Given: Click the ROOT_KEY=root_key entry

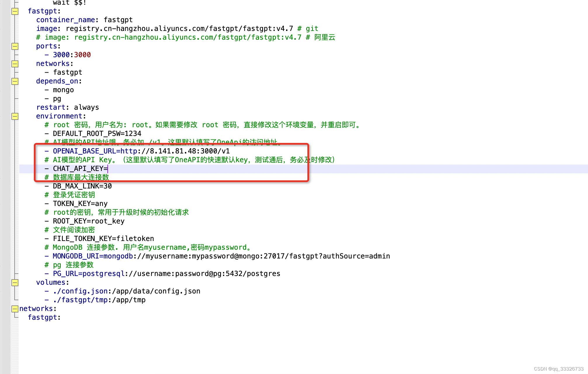Looking at the screenshot, I should (x=88, y=221).
